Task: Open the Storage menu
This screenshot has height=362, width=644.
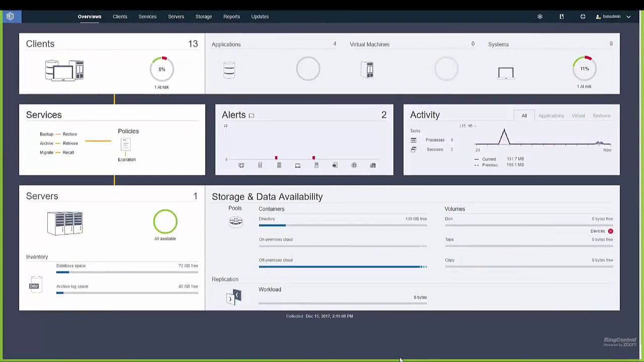Action: coord(204,17)
